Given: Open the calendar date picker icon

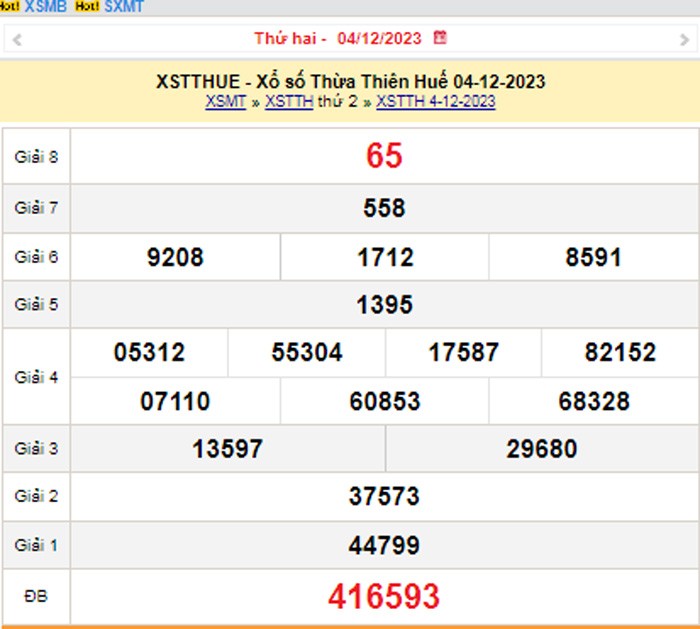Looking at the screenshot, I should pos(440,38).
